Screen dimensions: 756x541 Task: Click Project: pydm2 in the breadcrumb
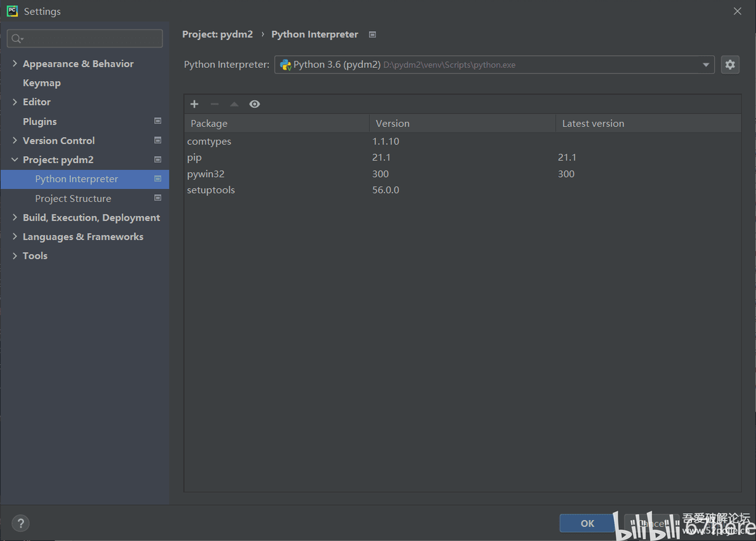pos(218,35)
